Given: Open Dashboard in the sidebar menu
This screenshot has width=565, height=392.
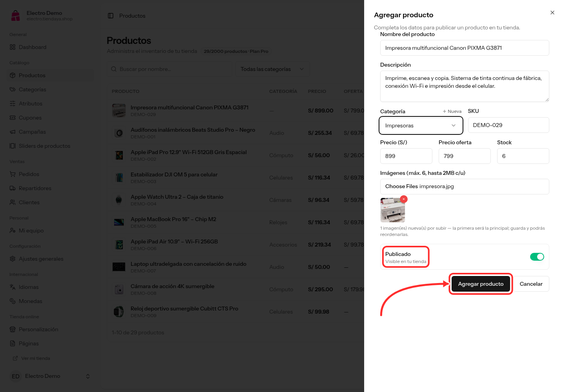Looking at the screenshot, I should click(x=50, y=47).
